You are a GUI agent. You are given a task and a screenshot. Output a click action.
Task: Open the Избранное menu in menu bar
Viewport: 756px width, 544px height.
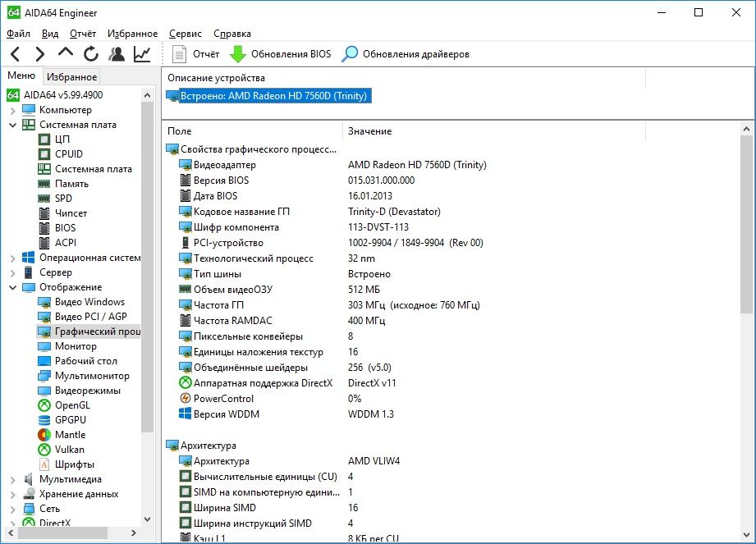coord(132,34)
